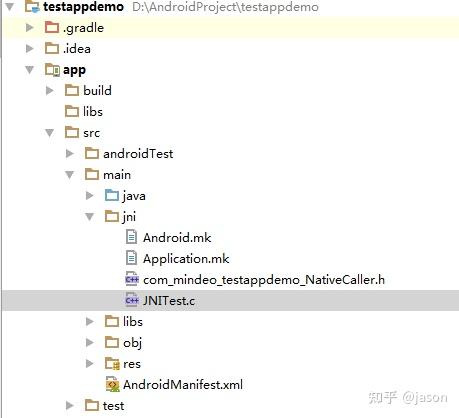This screenshot has width=459, height=418.
Task: Collapse the jni folder arrow
Action: (90, 217)
